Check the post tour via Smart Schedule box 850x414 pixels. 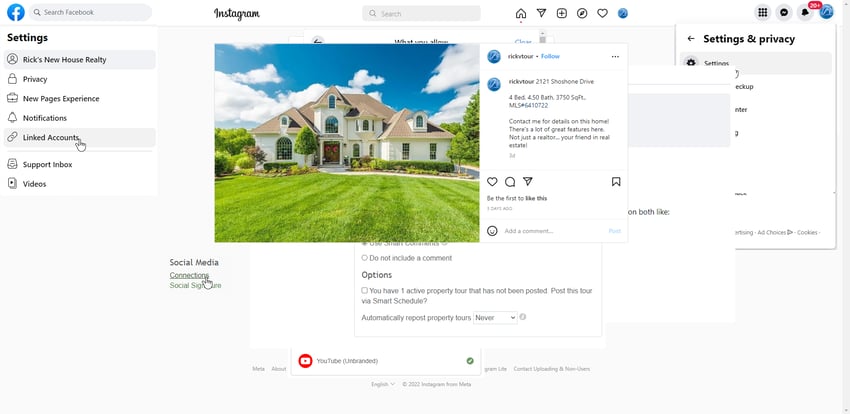(x=364, y=290)
